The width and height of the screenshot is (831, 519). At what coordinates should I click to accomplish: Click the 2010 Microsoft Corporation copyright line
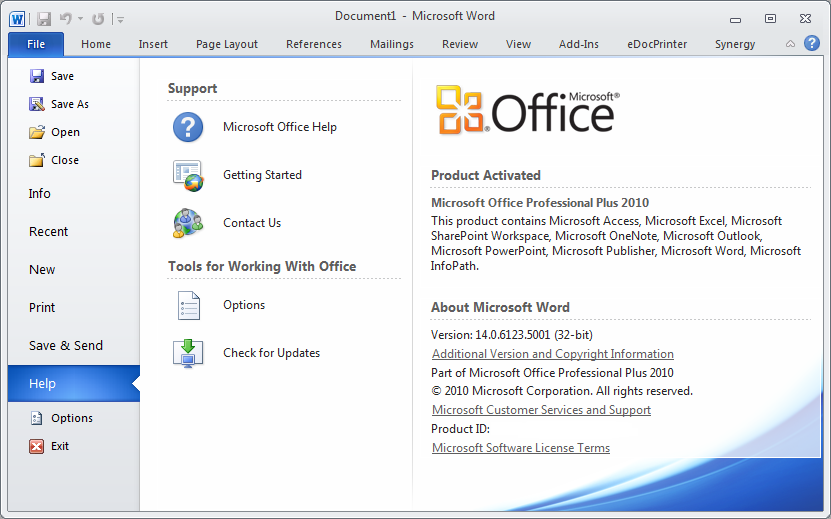coord(562,391)
